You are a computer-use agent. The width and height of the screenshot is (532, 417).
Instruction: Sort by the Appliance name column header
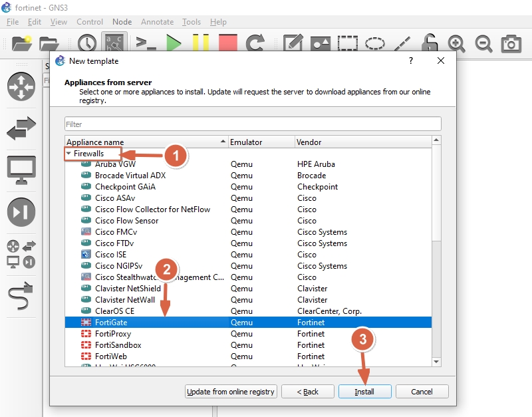pos(143,142)
